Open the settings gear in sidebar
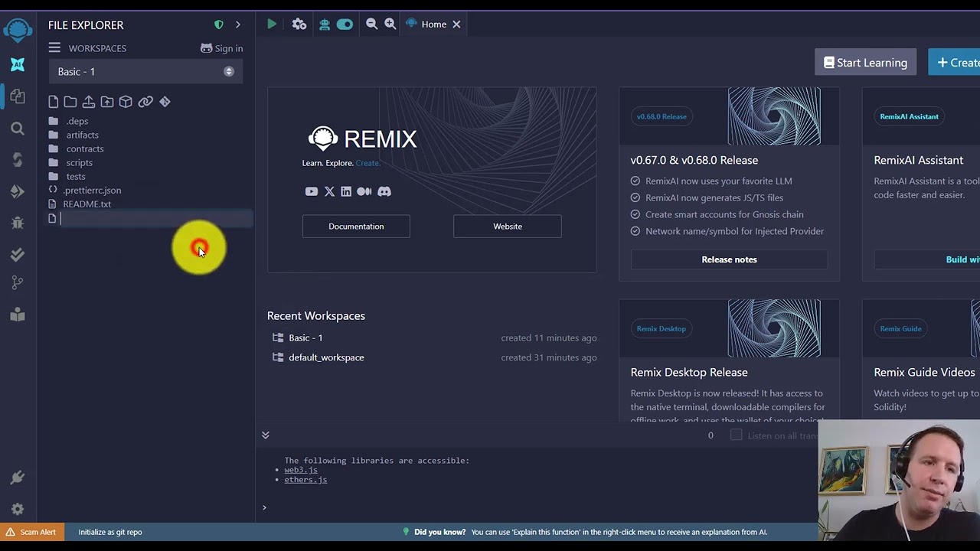Image resolution: width=980 pixels, height=551 pixels. [18, 510]
